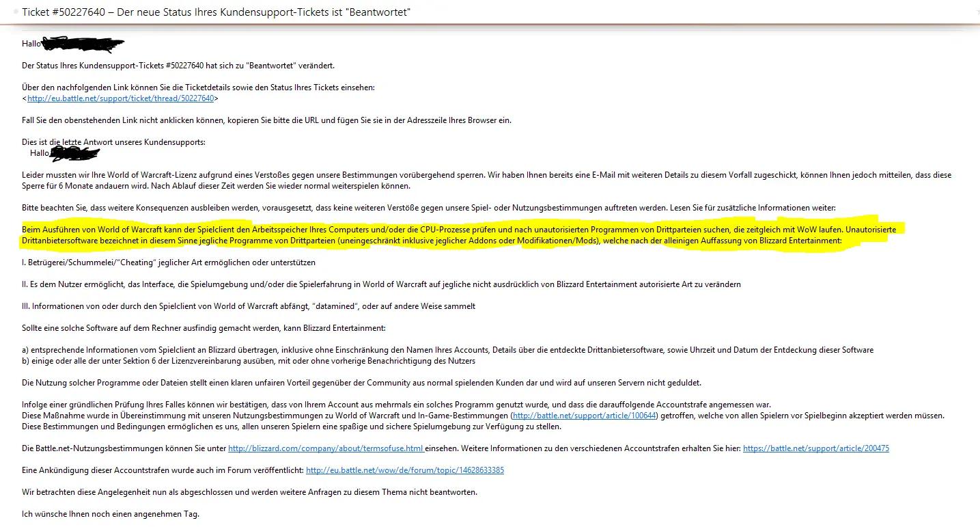
Task: Click the paragraph mentioning the 6 Monate ban
Action: pos(478,180)
